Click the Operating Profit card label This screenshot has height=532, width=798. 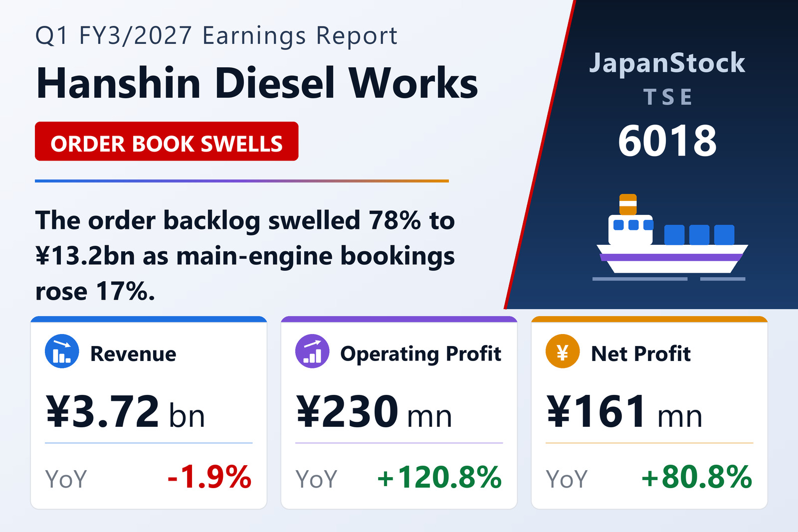point(421,354)
